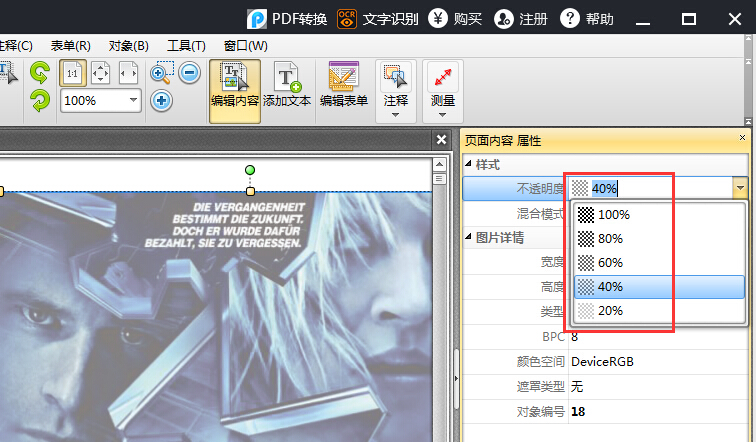Viewport: 756px width, 442px height.
Task: Click the zoom out minus button
Action: (x=189, y=73)
